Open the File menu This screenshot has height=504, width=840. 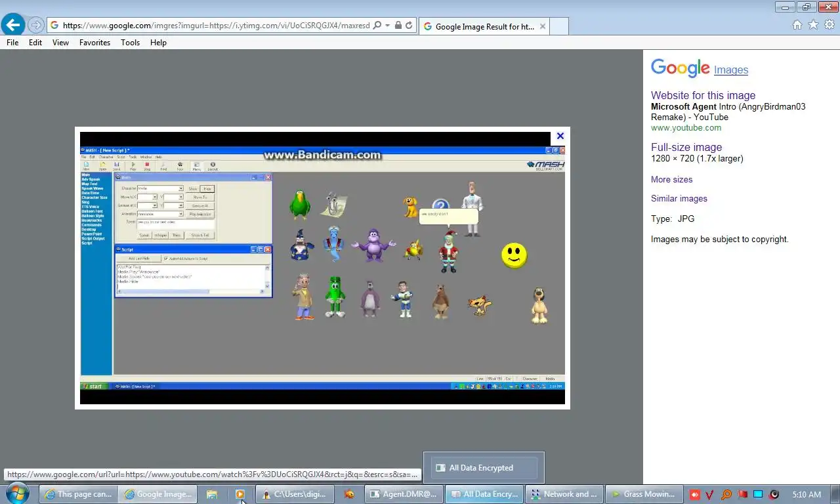pos(12,42)
